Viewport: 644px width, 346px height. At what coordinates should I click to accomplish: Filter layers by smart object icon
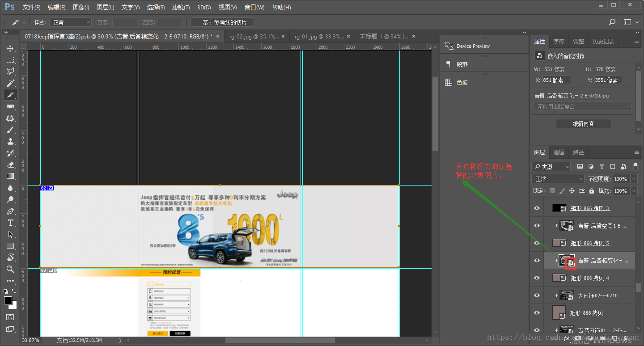tap(623, 166)
